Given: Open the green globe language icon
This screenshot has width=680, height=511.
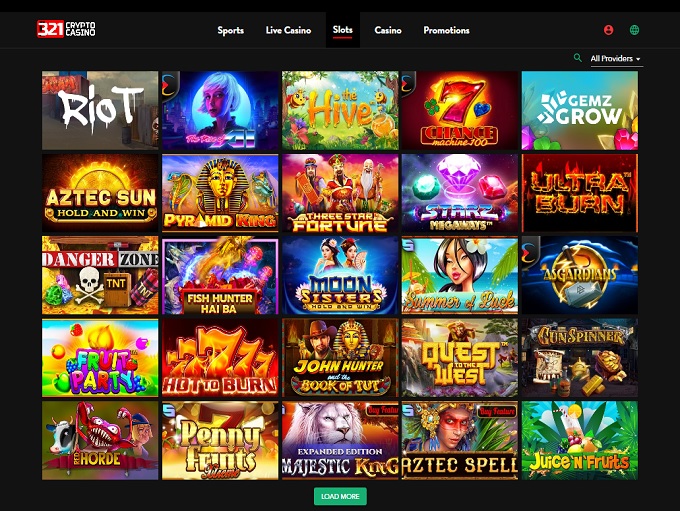Looking at the screenshot, I should click(x=634, y=30).
